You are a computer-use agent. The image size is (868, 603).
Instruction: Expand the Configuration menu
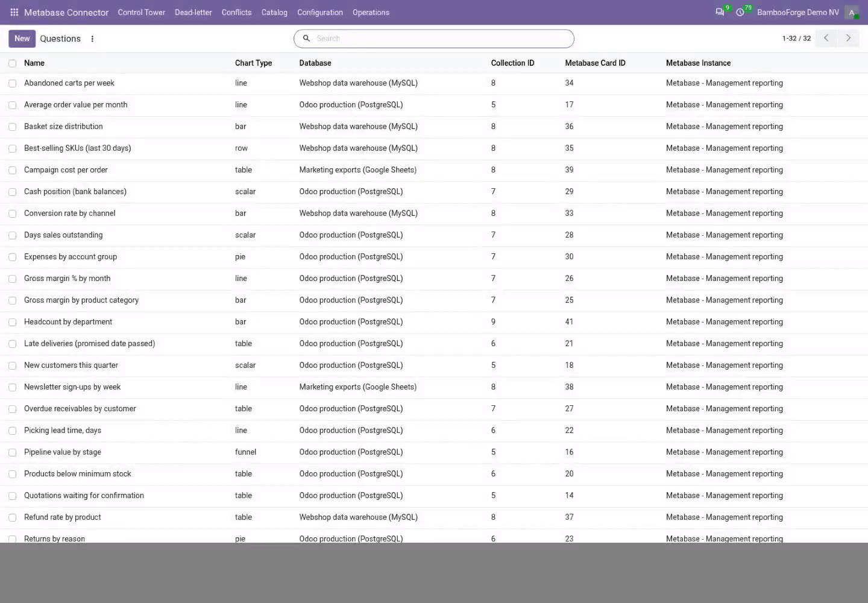[x=320, y=12]
